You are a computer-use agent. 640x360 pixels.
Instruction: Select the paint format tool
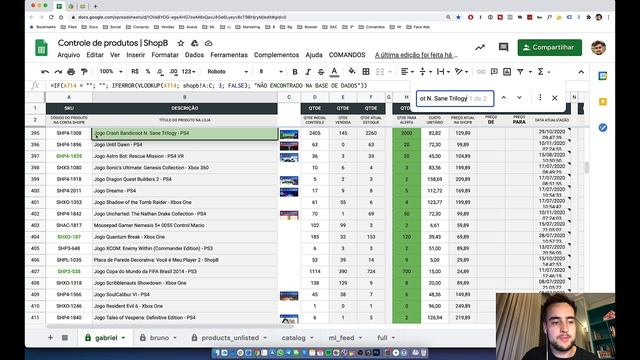(84, 72)
